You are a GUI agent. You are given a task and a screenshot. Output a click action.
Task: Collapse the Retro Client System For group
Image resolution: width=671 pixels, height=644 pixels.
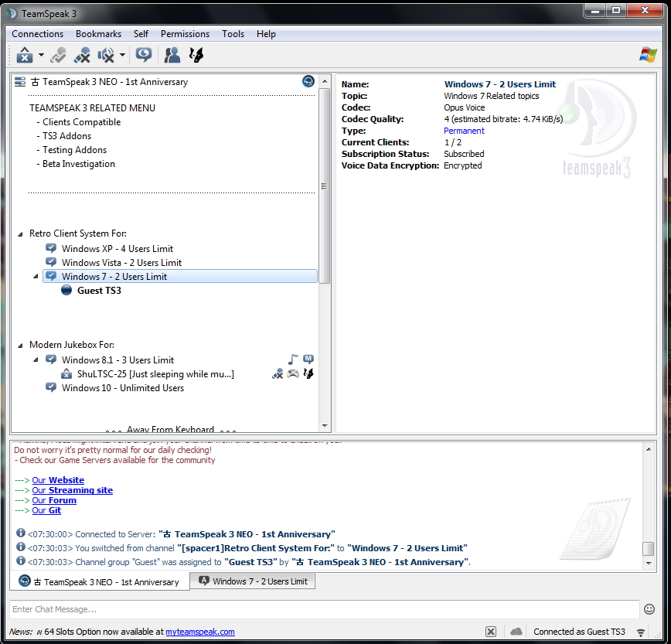pyautogui.click(x=20, y=234)
